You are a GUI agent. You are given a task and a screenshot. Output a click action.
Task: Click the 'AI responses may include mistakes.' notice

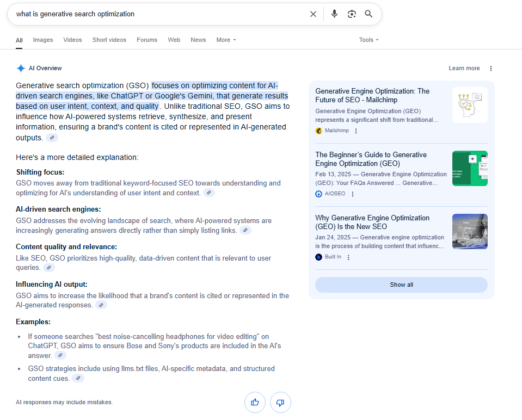(64, 403)
